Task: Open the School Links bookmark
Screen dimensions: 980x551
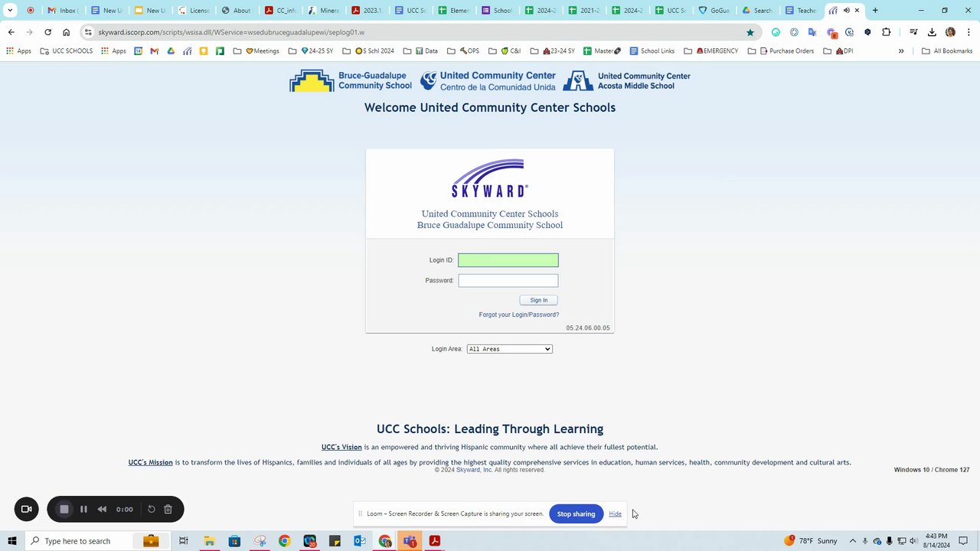Action: (652, 51)
